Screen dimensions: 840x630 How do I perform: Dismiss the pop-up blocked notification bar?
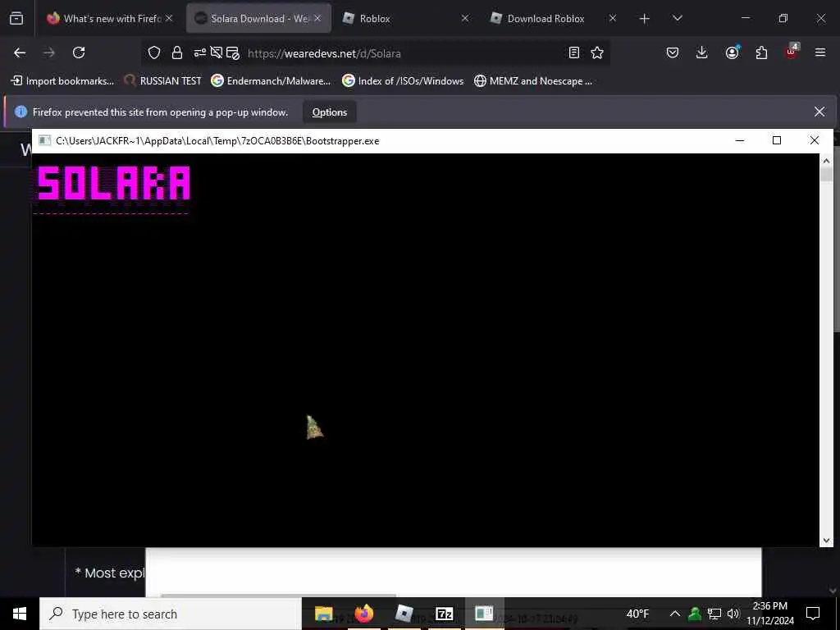819,112
